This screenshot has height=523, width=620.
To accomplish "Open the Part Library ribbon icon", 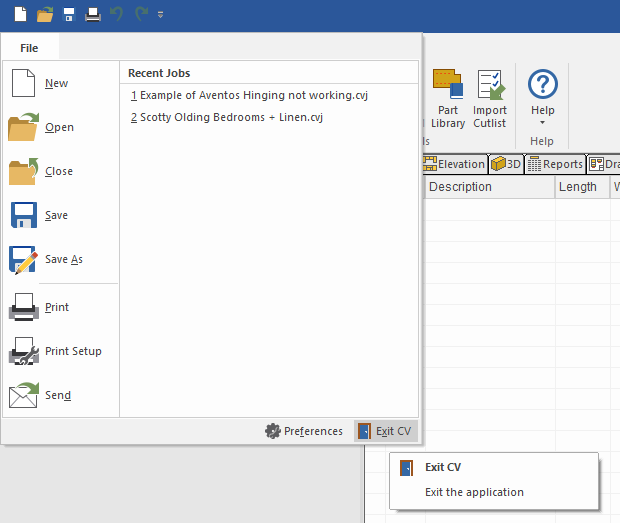I will [448, 100].
